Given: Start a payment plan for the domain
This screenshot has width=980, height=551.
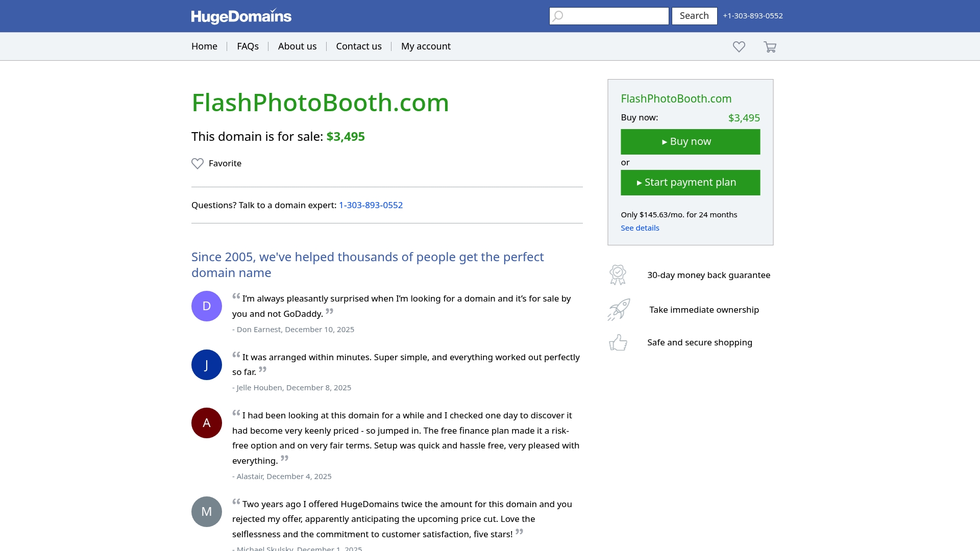Looking at the screenshot, I should [690, 182].
